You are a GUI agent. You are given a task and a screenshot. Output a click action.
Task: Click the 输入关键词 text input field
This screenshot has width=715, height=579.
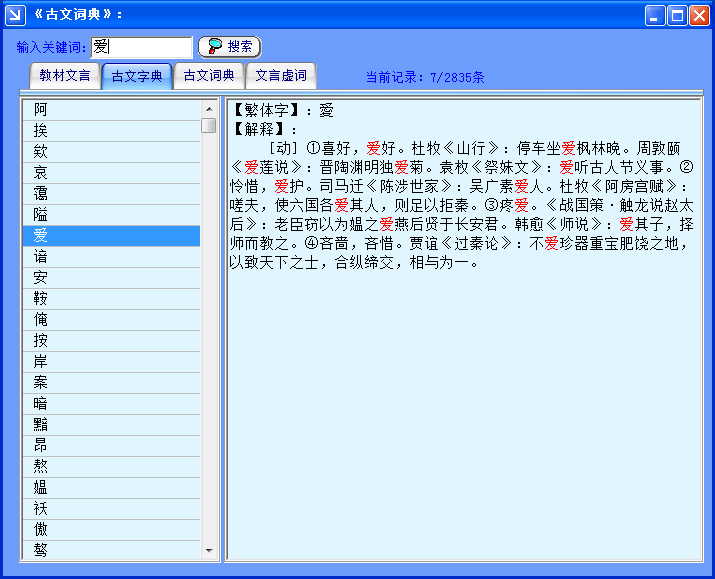pos(141,47)
